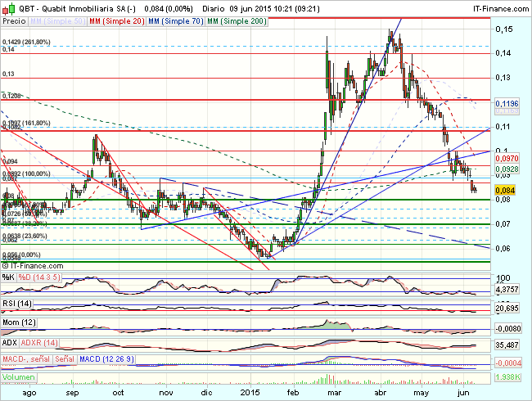
Task: Click the candlestick icon beside the QBT title
Action: pos(8,8)
